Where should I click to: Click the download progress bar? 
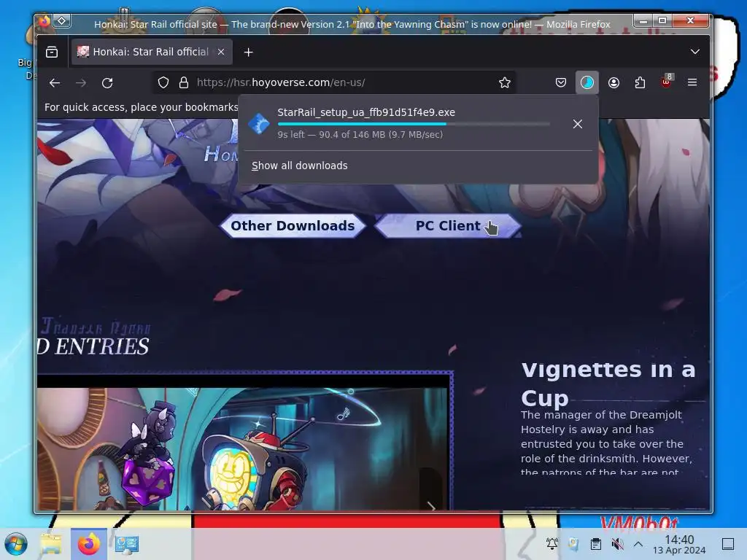pos(414,124)
